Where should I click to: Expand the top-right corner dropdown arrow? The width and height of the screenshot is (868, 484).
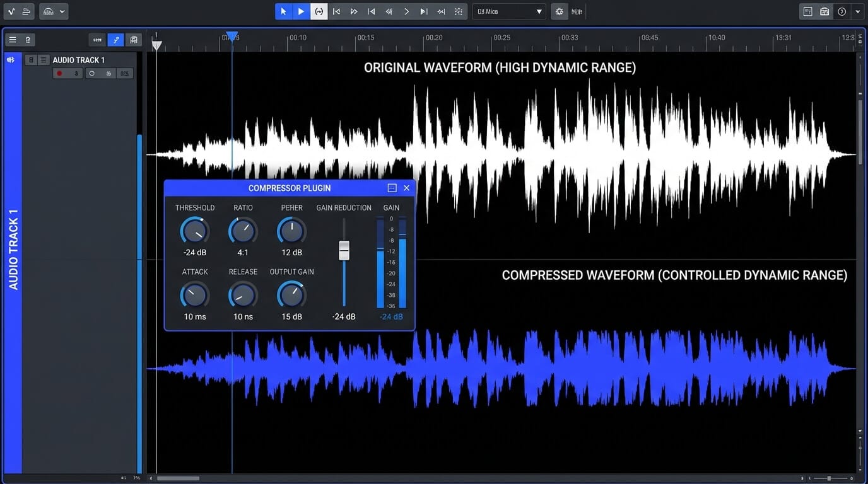(857, 11)
